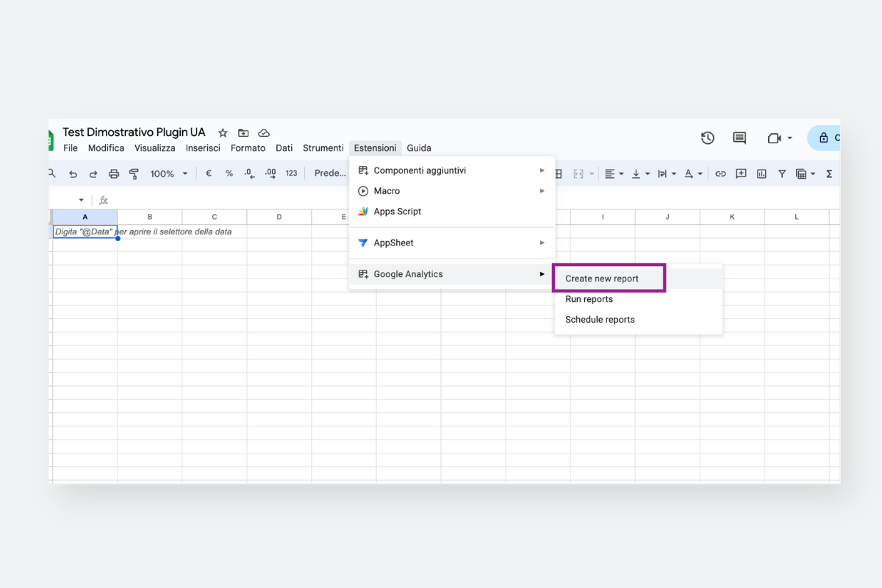Select cell A1 with @Data hint
Image resolution: width=882 pixels, height=588 pixels.
[85, 232]
